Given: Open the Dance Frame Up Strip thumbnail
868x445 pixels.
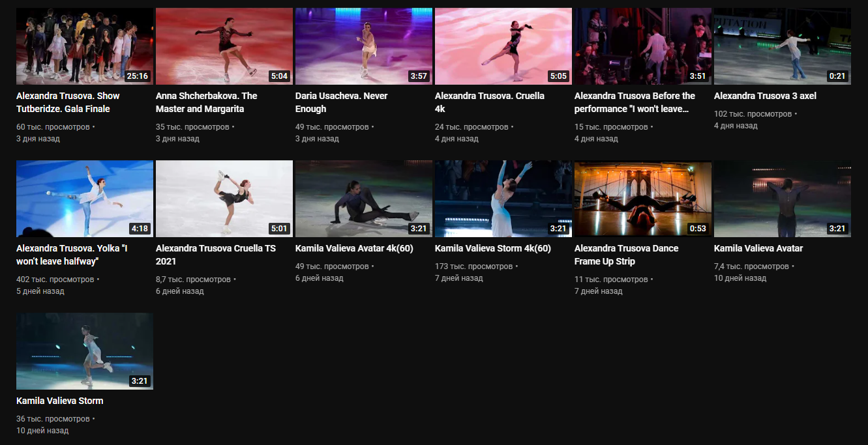Looking at the screenshot, I should 642,199.
